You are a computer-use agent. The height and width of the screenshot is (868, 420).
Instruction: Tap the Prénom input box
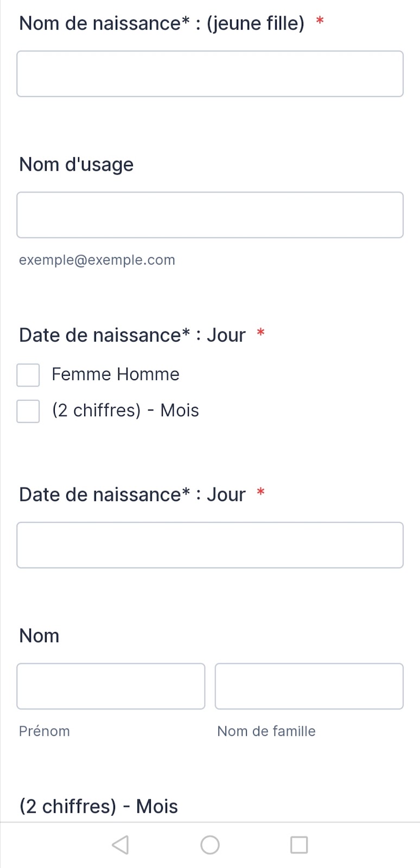click(111, 686)
